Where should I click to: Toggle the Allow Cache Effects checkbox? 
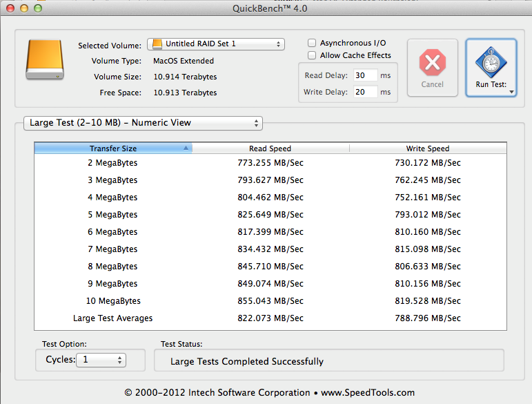pyautogui.click(x=312, y=55)
